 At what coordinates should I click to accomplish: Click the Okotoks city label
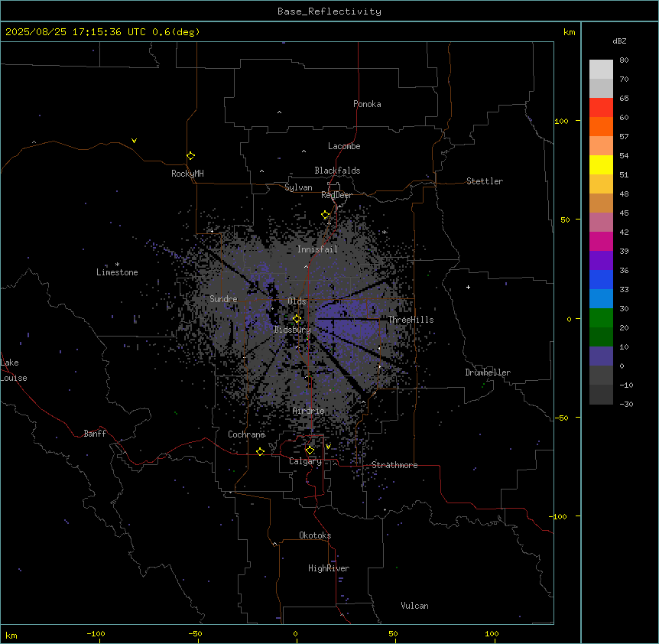point(315,535)
